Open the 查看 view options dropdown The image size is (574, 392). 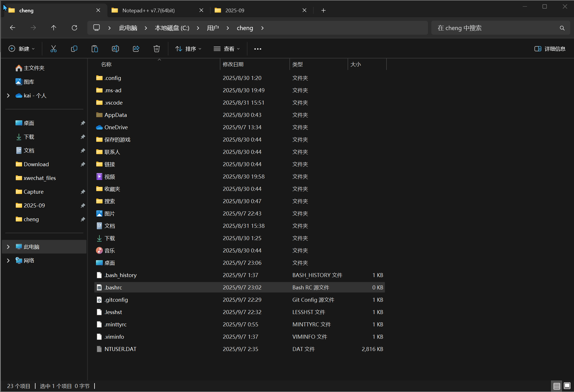coord(227,48)
